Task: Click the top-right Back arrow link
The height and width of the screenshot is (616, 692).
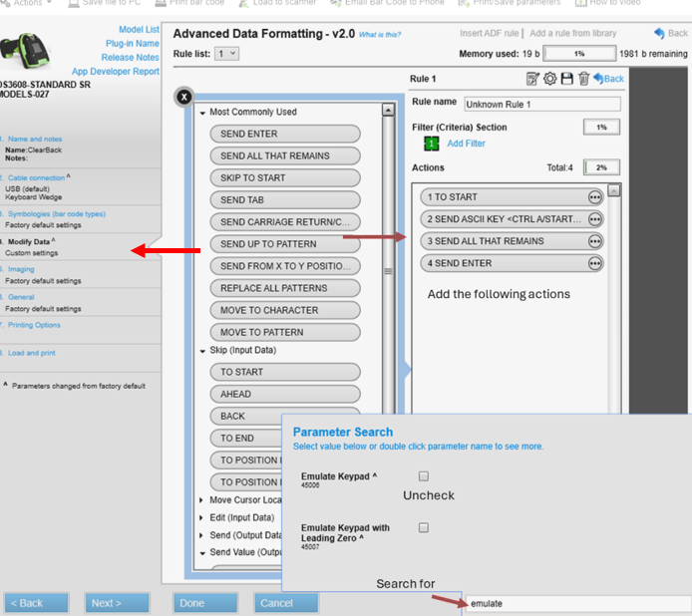Action: point(671,33)
